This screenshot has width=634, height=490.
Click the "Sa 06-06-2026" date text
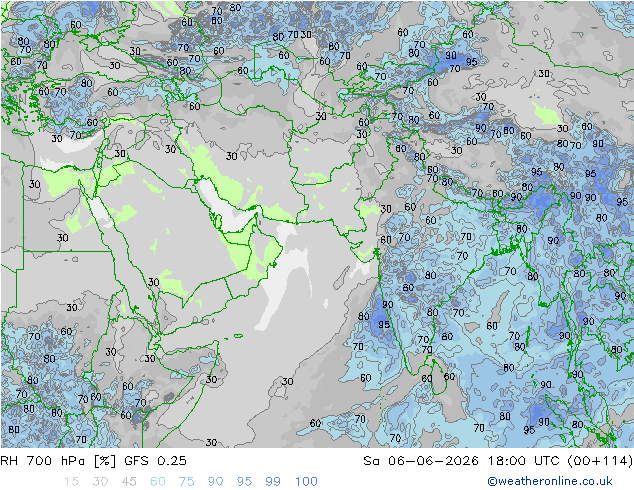pyautogui.click(x=421, y=461)
